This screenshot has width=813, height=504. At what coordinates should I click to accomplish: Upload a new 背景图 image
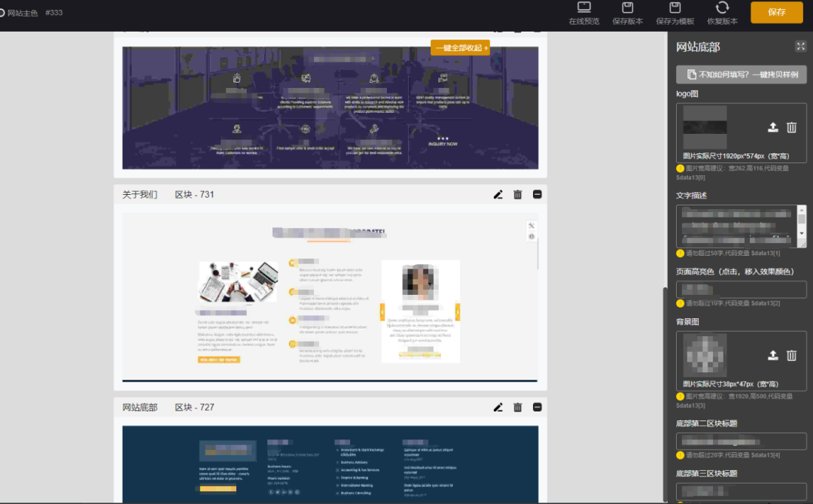point(772,356)
